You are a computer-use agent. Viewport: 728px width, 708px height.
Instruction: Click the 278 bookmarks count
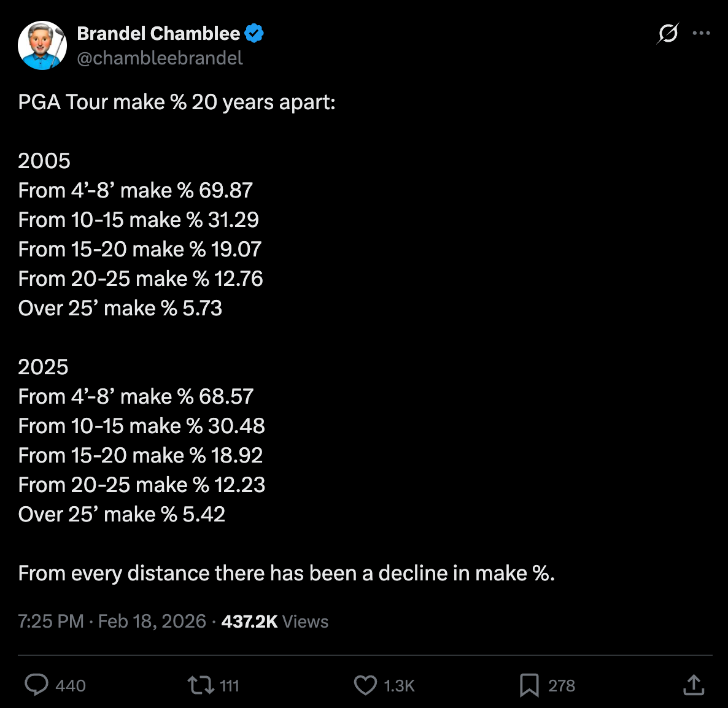point(561,685)
